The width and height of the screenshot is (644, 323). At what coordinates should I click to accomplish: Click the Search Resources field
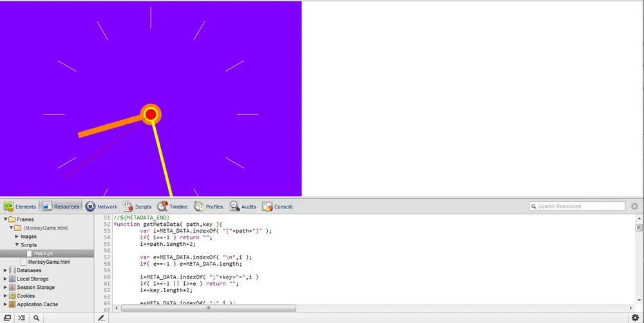point(577,207)
